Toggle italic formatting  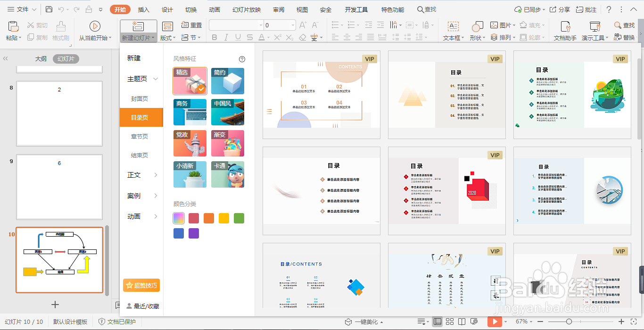tap(226, 36)
